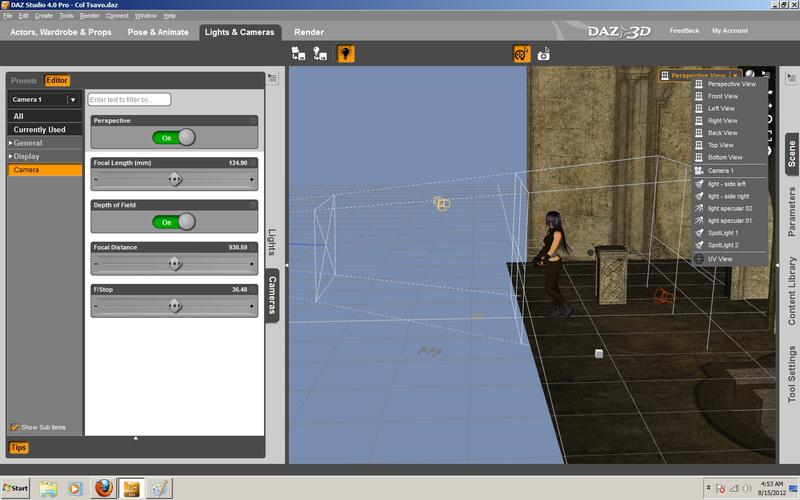The height and width of the screenshot is (500, 800).
Task: Click the create camera icon in toolbar
Action: click(298, 53)
